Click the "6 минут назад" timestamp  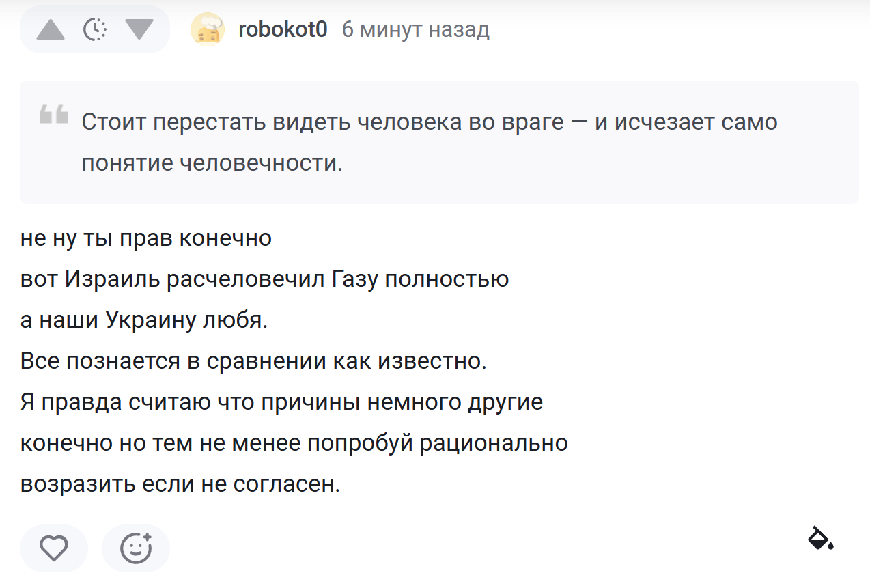(x=415, y=30)
